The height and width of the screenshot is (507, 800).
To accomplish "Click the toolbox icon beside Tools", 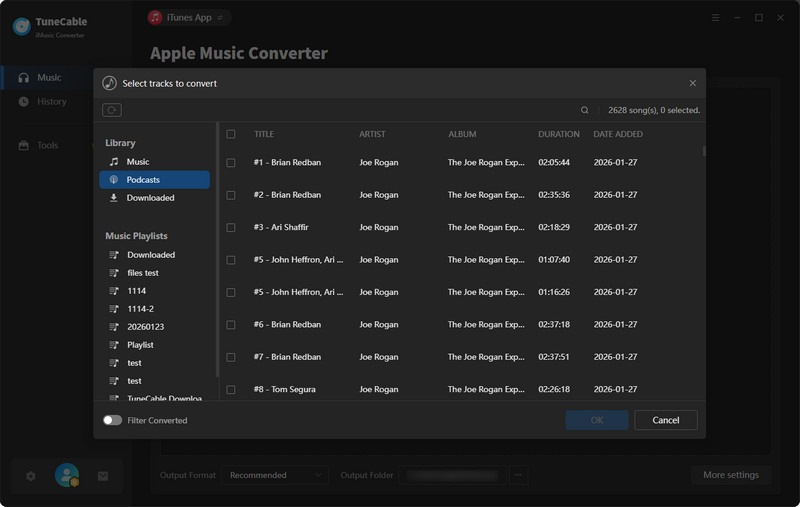I will pyautogui.click(x=23, y=145).
